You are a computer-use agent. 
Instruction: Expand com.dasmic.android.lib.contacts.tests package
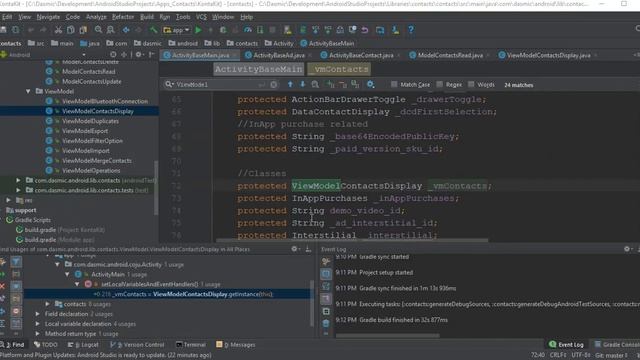[x=18, y=190]
